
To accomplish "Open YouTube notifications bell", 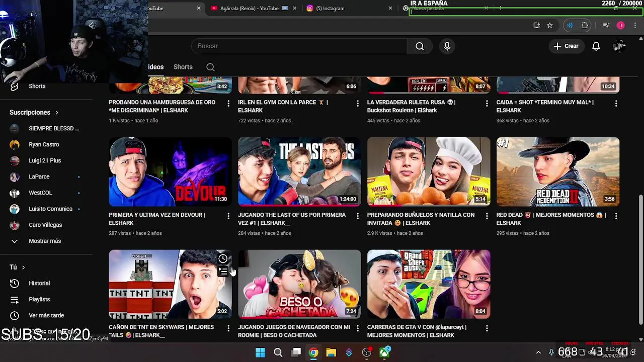I will [x=596, y=46].
